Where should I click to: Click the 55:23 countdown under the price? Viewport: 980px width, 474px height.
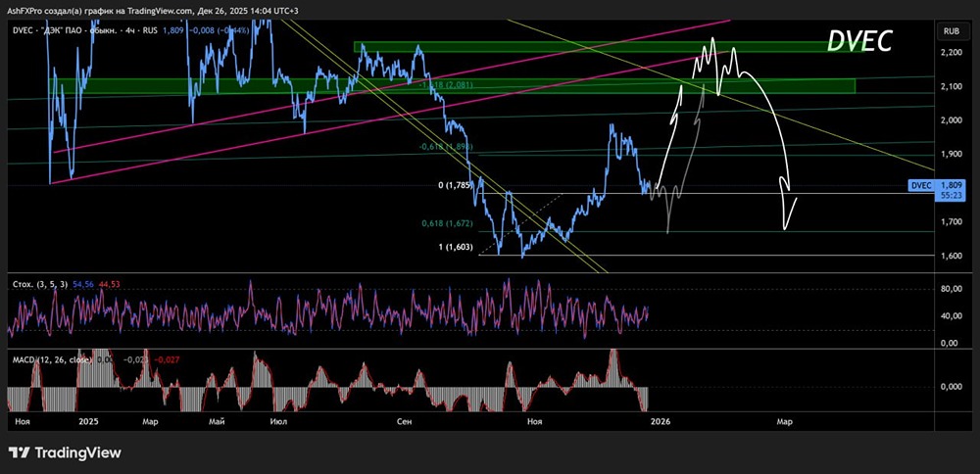coord(953,195)
